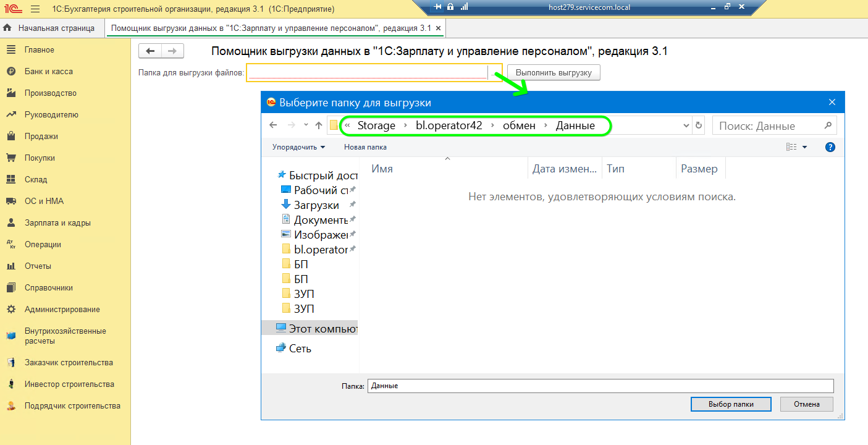Select Рабочий стол in navigation tree
868x445 pixels.
(318, 190)
